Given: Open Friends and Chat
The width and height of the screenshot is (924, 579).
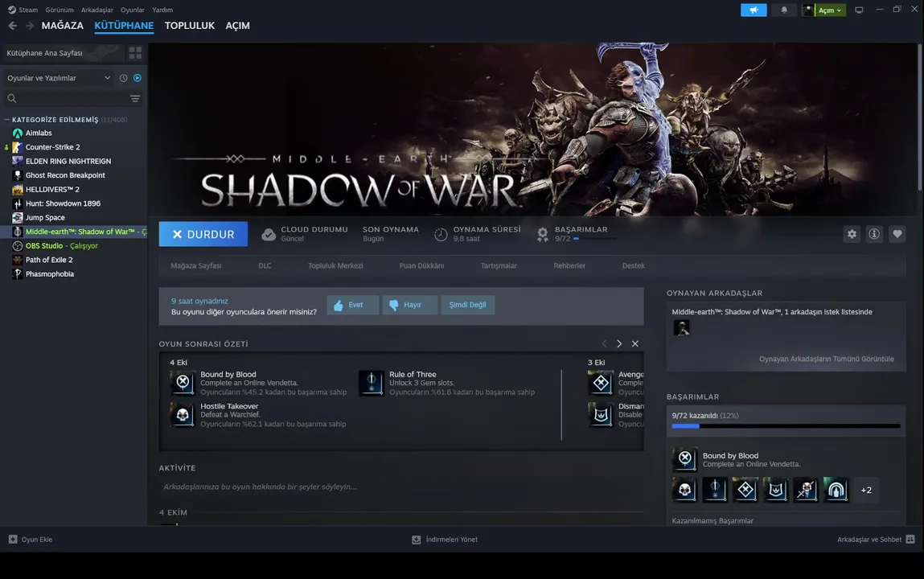Looking at the screenshot, I should click(876, 539).
